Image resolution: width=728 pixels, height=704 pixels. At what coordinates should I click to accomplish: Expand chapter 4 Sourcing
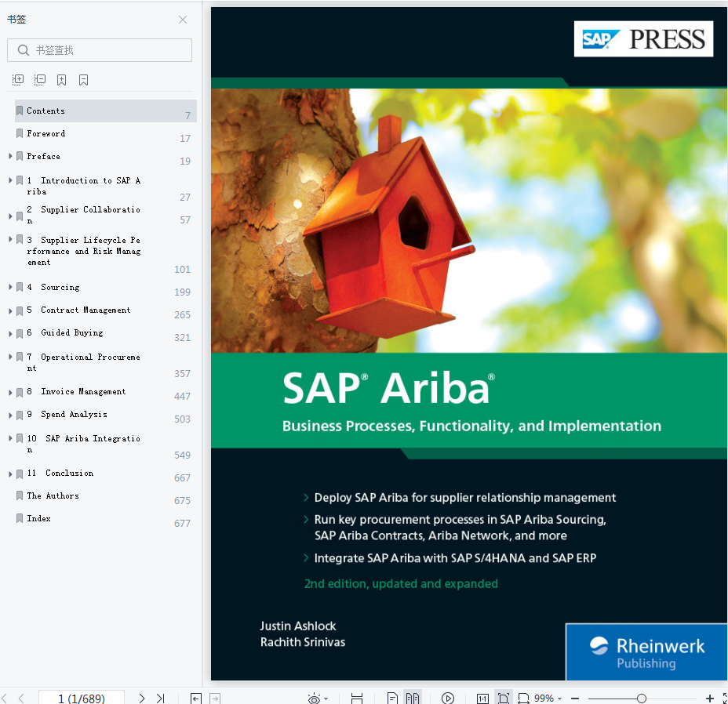(10, 287)
